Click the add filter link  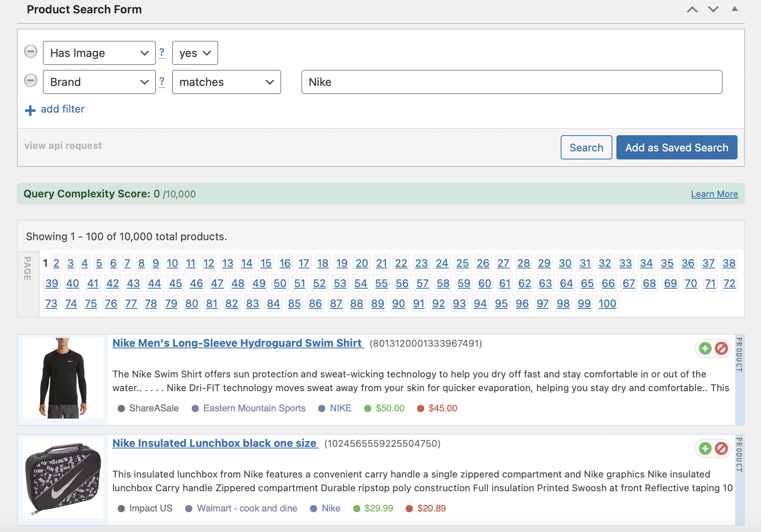pos(63,109)
